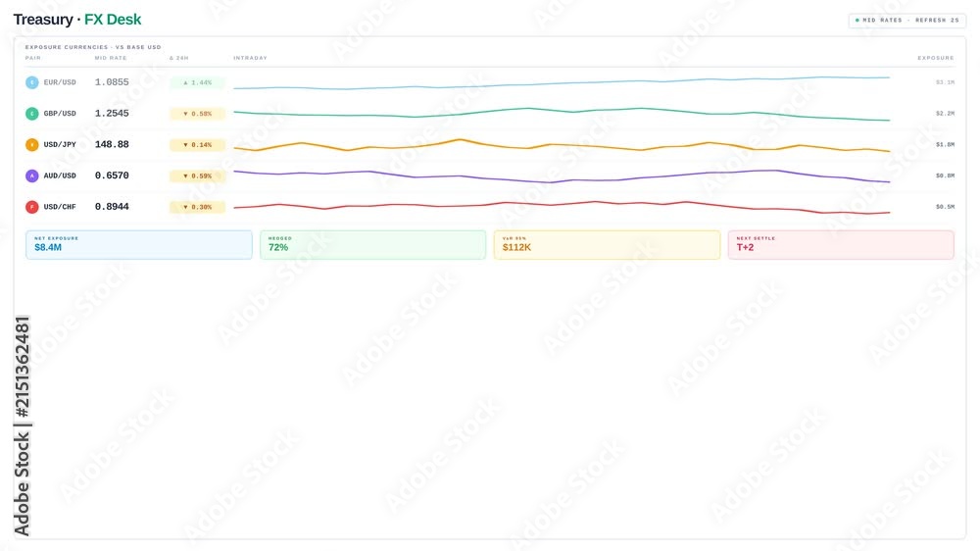Screen dimensions: 980x551
Task: Click the GBP/USD down 0.58% change badge
Action: [198, 114]
